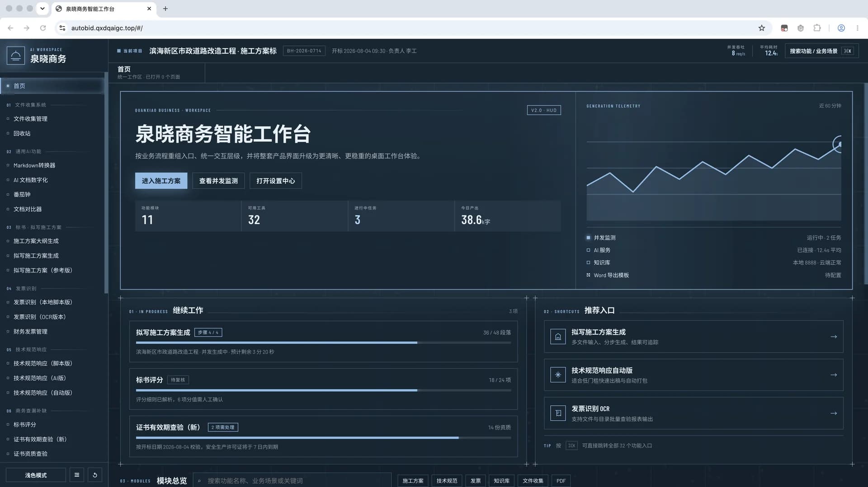Filter modules by PDF tag
The width and height of the screenshot is (868, 487).
[561, 481]
